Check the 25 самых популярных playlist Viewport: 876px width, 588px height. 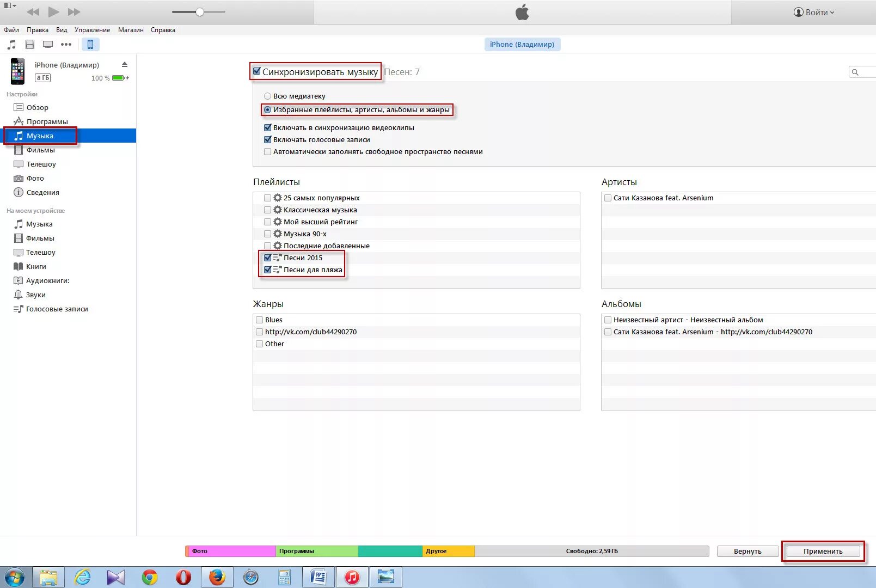[267, 198]
